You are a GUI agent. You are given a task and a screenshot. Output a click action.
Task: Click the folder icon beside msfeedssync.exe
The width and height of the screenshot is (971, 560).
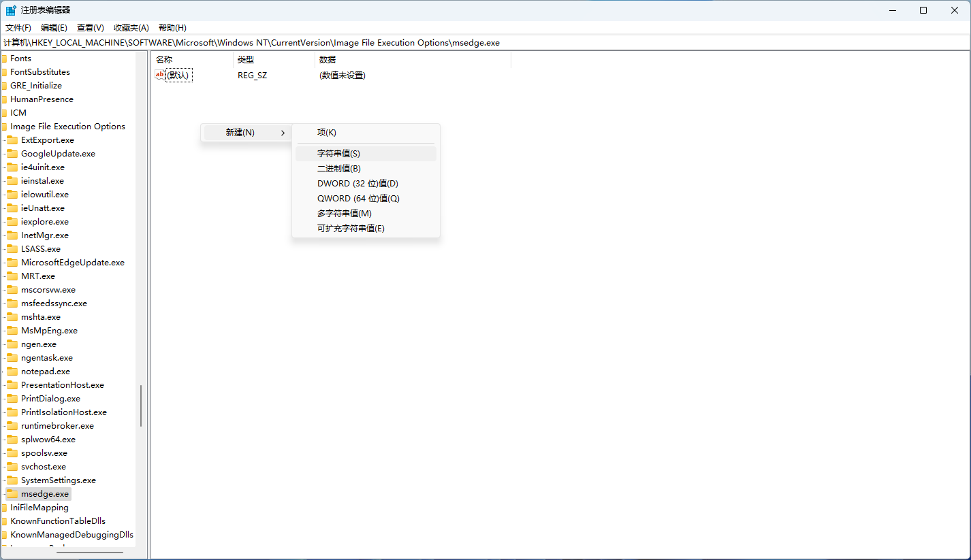[12, 303]
